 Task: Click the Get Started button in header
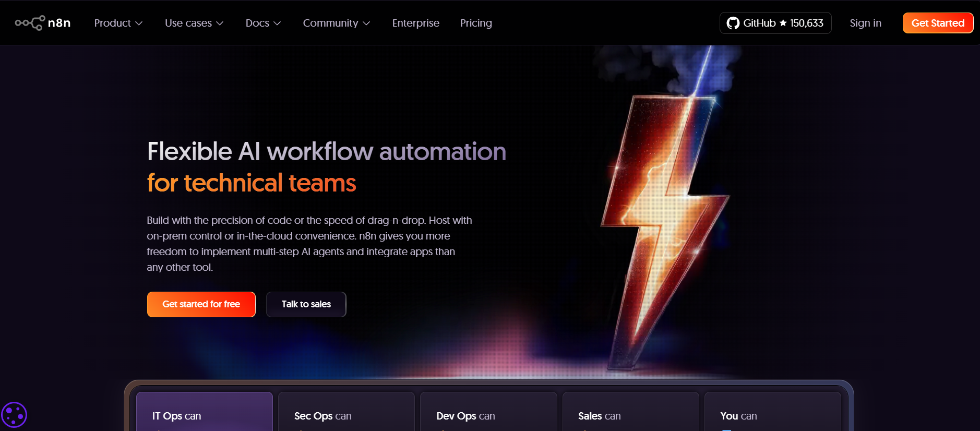coord(938,23)
